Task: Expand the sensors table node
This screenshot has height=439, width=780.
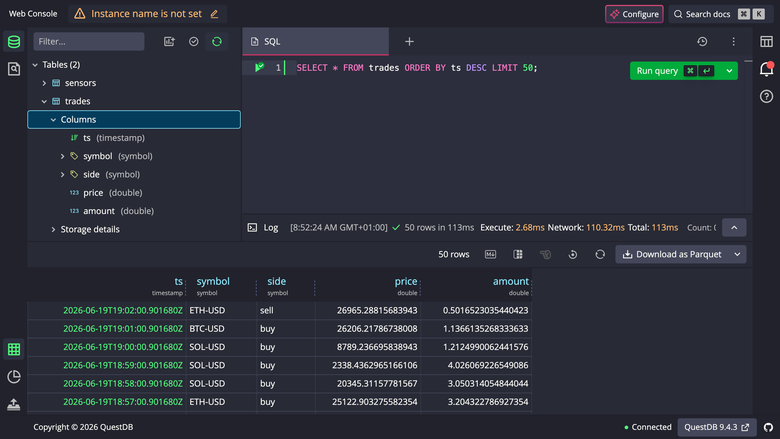Action: [x=44, y=83]
